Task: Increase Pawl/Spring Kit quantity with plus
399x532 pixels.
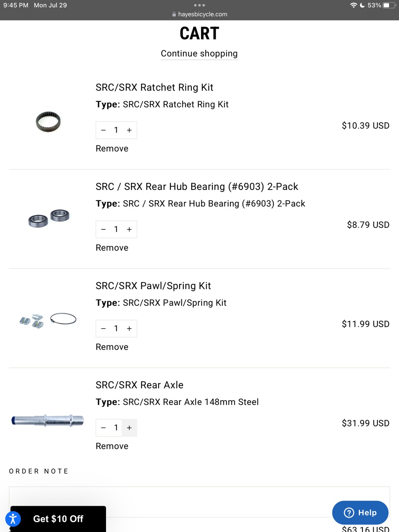Action: click(x=129, y=328)
